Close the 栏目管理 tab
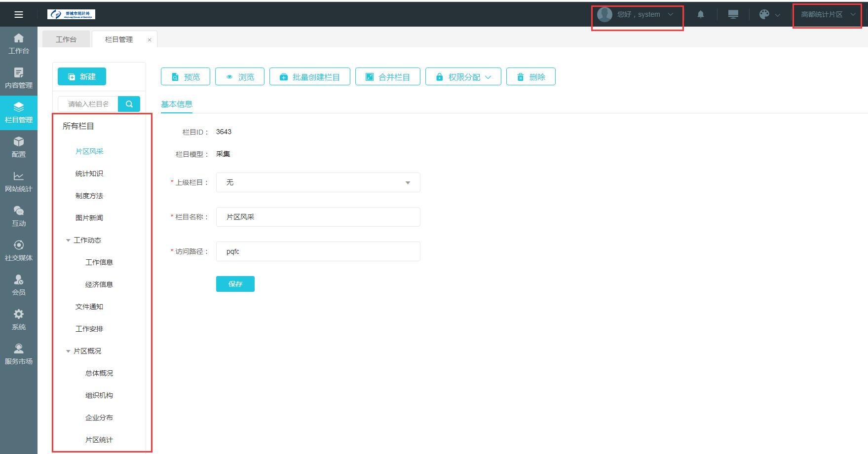The height and width of the screenshot is (454, 868). click(150, 40)
